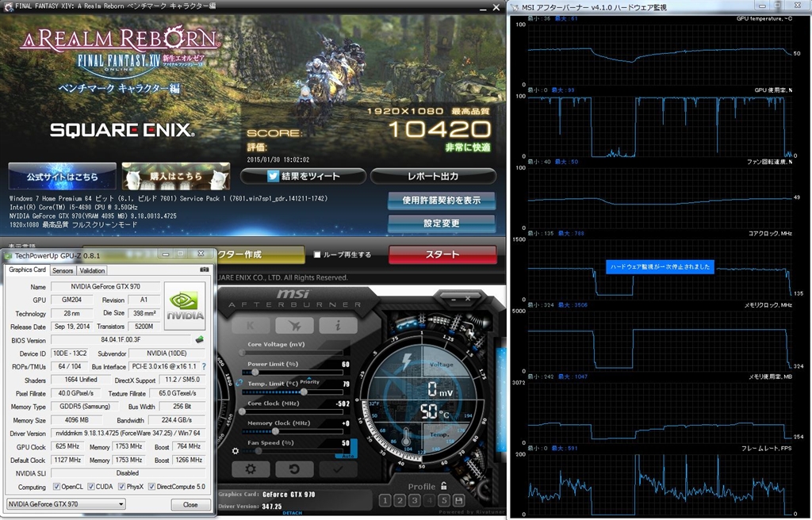Open Afterburner settings gear button
Image resolution: width=812 pixels, height=520 pixels.
point(251,469)
